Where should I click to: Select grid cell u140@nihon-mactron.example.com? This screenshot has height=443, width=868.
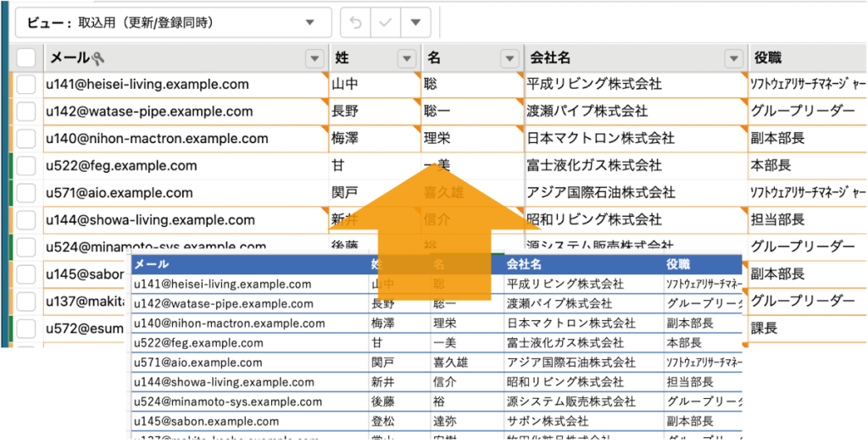(186, 139)
